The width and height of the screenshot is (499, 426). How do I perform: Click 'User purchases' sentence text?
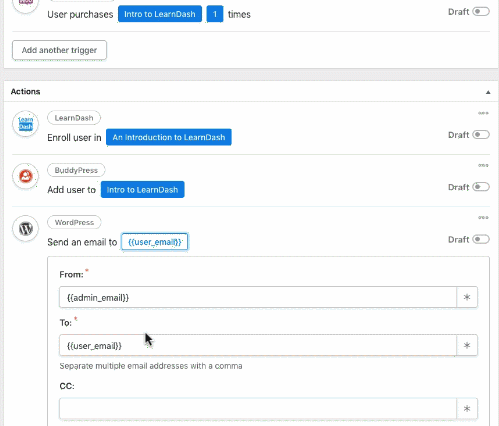(80, 15)
